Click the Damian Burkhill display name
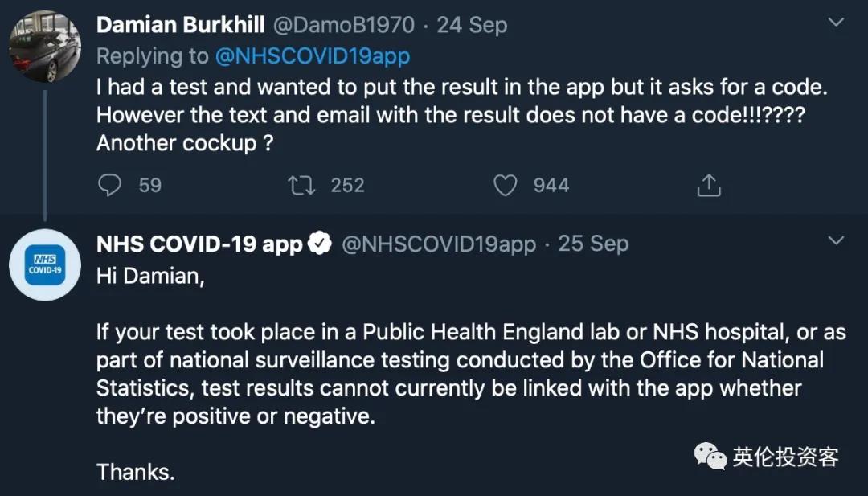 click(x=180, y=25)
